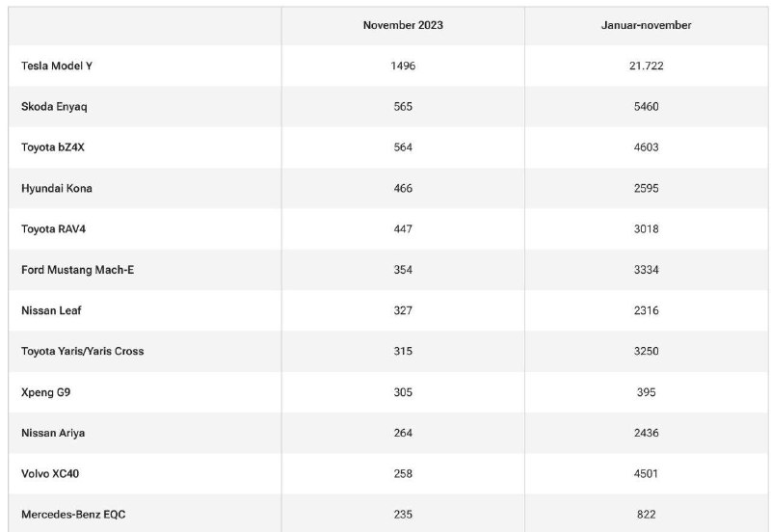Image resolution: width=771 pixels, height=532 pixels.
Task: Click the Ford Mustang Mach-E label
Action: point(77,270)
